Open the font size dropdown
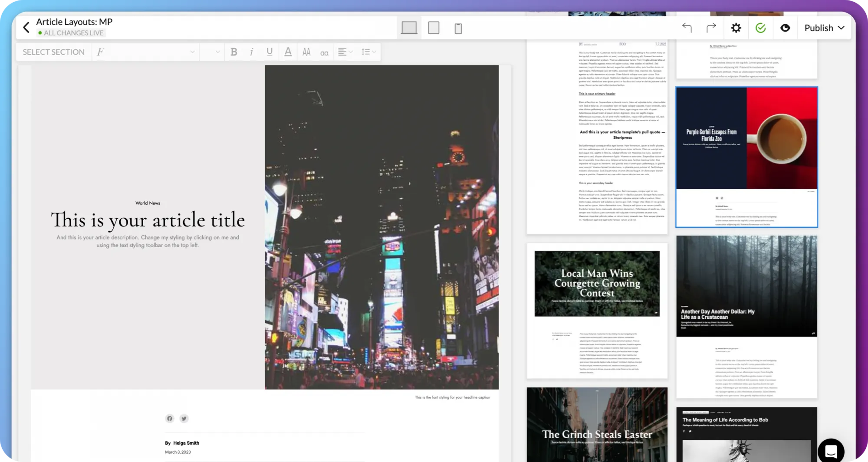This screenshot has width=868, height=462. pyautogui.click(x=212, y=52)
